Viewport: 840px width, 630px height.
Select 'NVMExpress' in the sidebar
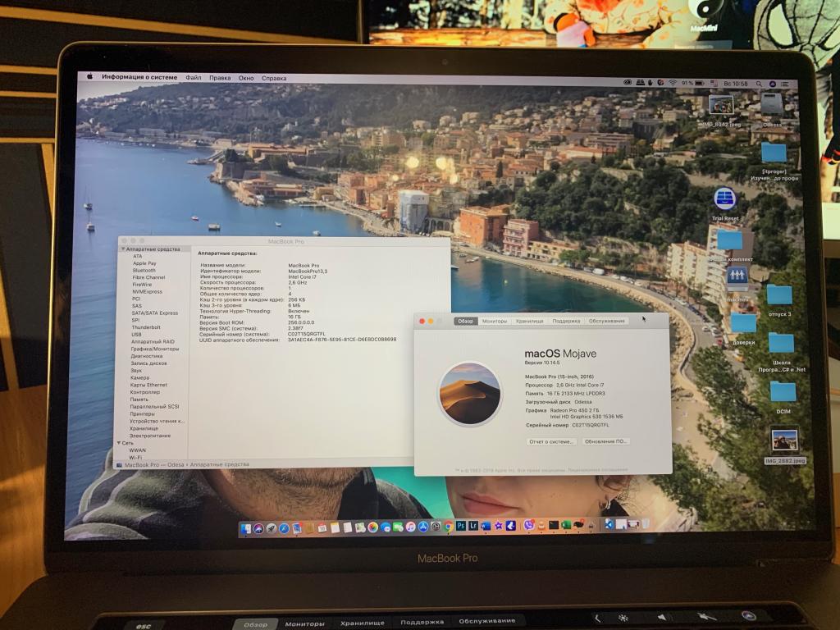148,291
